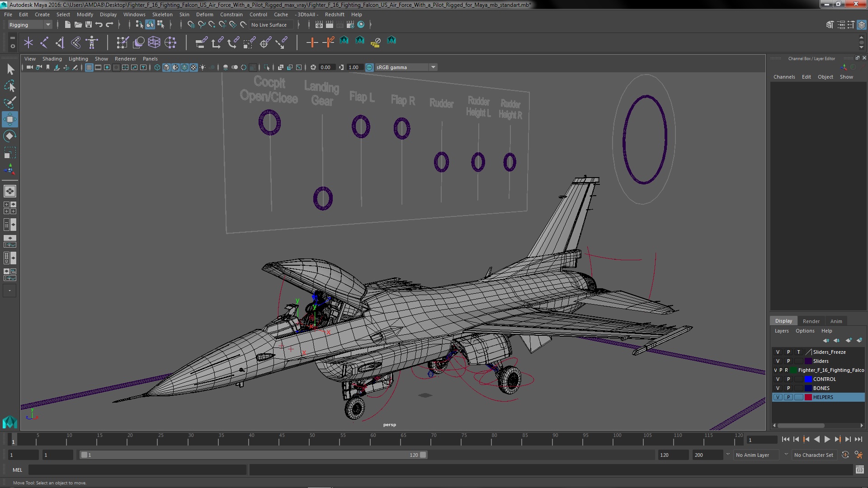Click the layer list horizontal scrollbar
The width and height of the screenshot is (868, 488).
(801, 426)
